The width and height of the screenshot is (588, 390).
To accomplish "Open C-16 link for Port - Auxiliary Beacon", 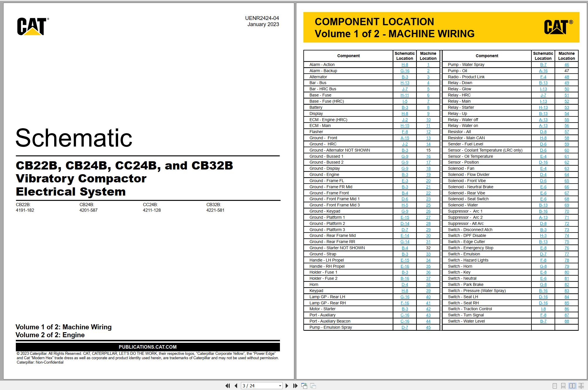I will pos(405,321).
